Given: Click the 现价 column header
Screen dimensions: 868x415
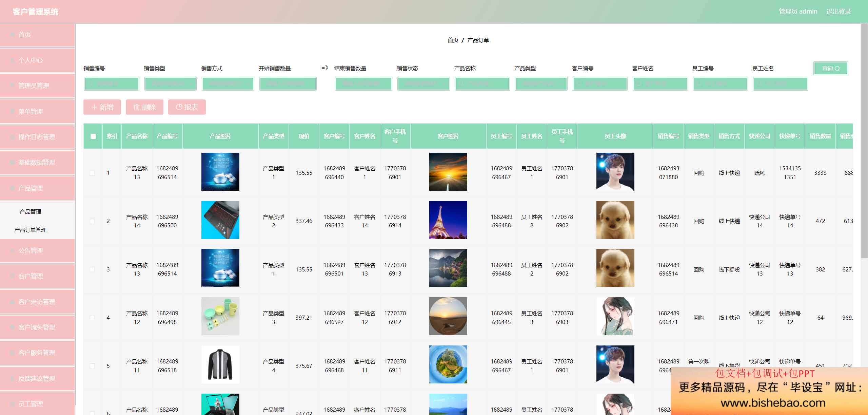Looking at the screenshot, I should pos(304,136).
